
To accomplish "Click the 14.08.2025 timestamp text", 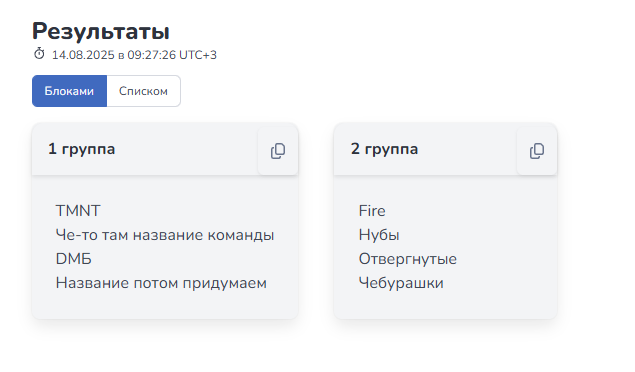I will [83, 55].
